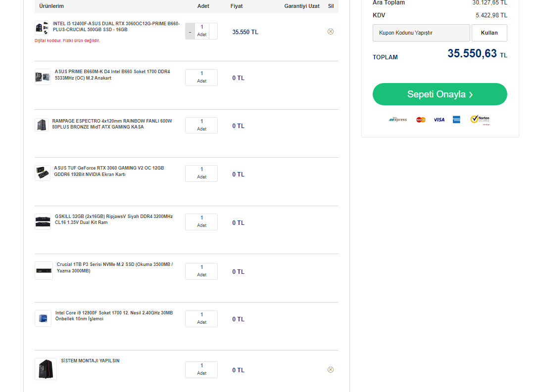This screenshot has width=536, height=392.
Task: Click the 'Fiyat' column header
Action: (x=237, y=6)
